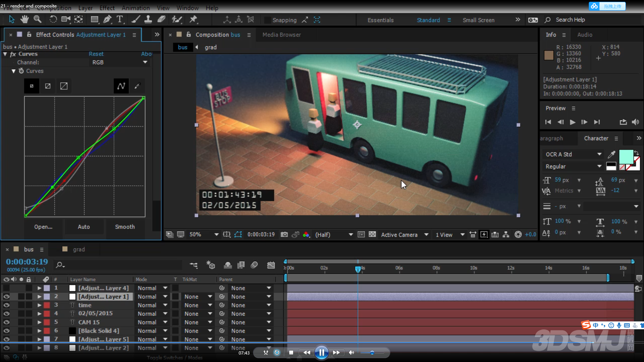Select the Rotation tool
This screenshot has height=362, width=644.
click(53, 19)
